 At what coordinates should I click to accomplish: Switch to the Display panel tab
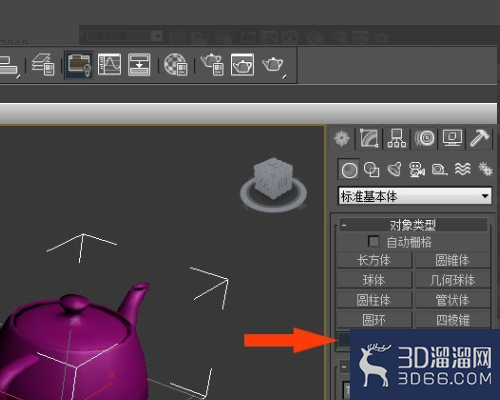pyautogui.click(x=452, y=138)
